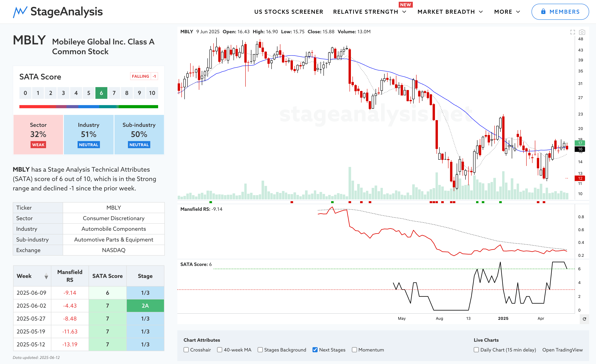Click the May time axis label

pos(401,319)
